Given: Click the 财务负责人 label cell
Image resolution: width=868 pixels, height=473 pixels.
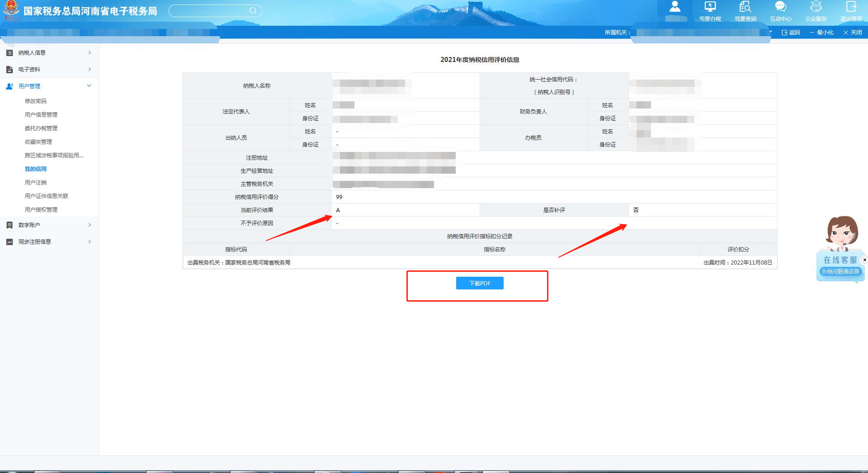Looking at the screenshot, I should [x=533, y=112].
